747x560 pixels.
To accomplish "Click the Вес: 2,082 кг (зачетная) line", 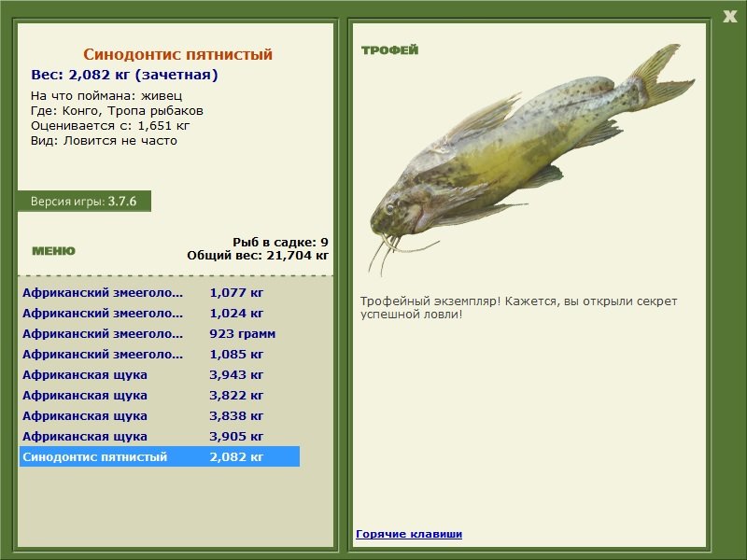I will tap(124, 75).
